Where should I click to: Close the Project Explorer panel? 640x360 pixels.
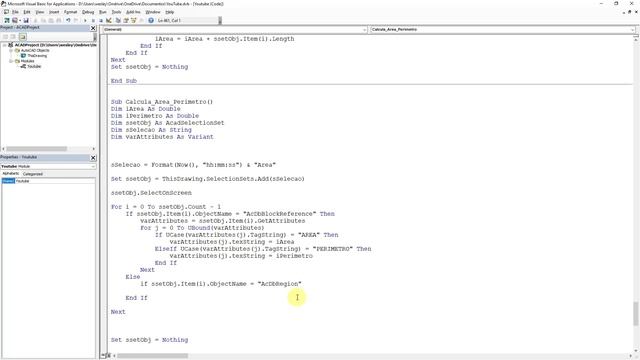pyautogui.click(x=93, y=28)
